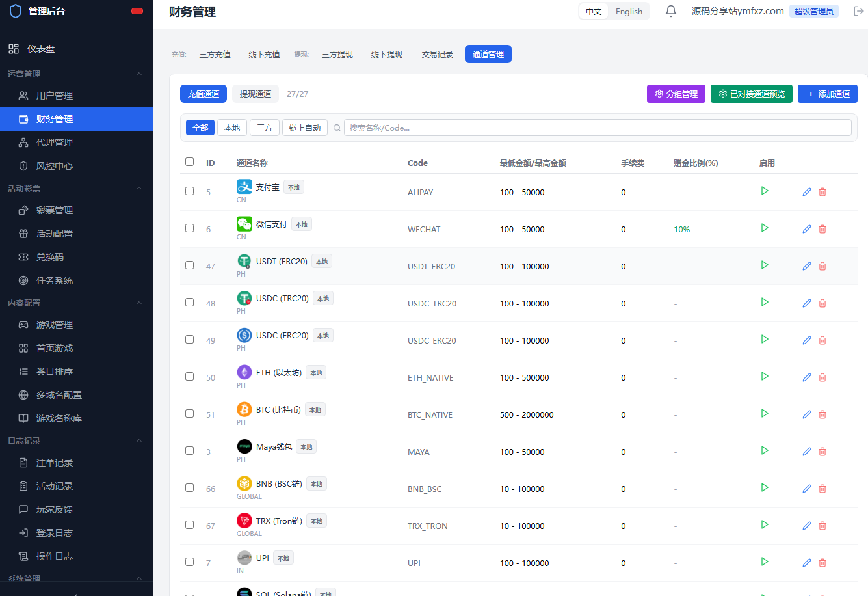Screen dimensions: 868x596
Task: Click the shield logo in the sidebar header
Action: [16, 11]
